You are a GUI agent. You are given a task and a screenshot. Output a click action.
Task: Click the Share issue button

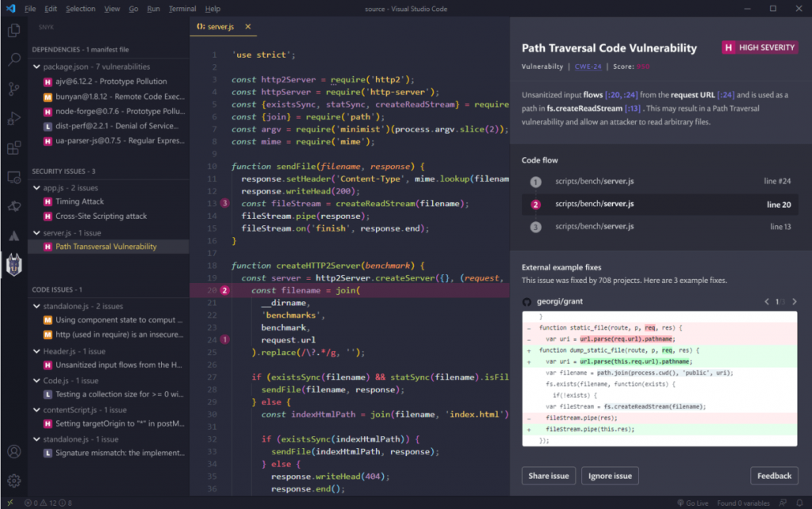[549, 476]
